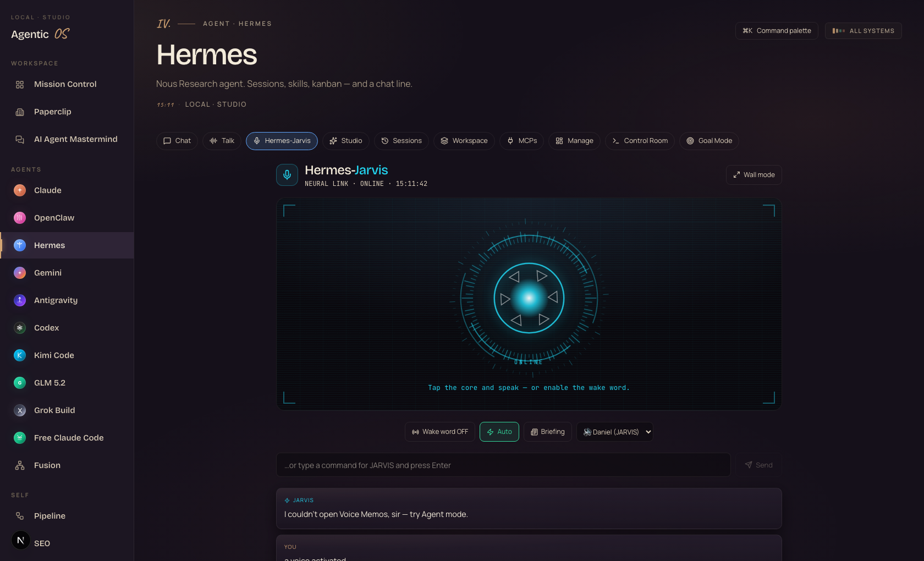Click the Kimi Code avatar icon
This screenshot has height=561, width=924.
tap(20, 355)
